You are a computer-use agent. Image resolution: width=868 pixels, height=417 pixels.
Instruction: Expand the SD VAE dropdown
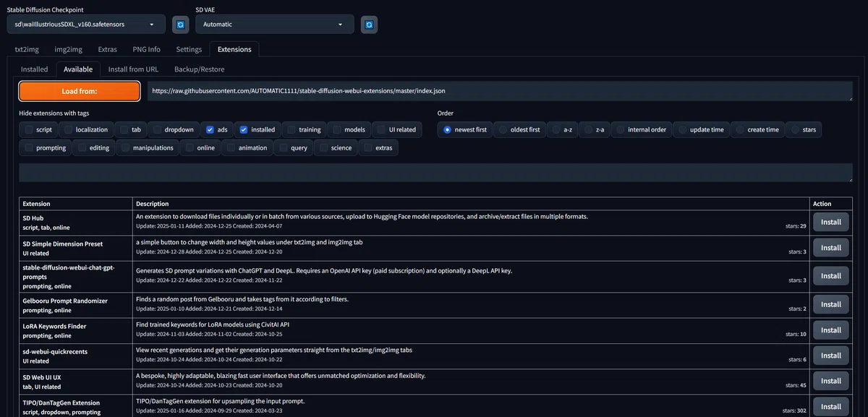[275, 24]
